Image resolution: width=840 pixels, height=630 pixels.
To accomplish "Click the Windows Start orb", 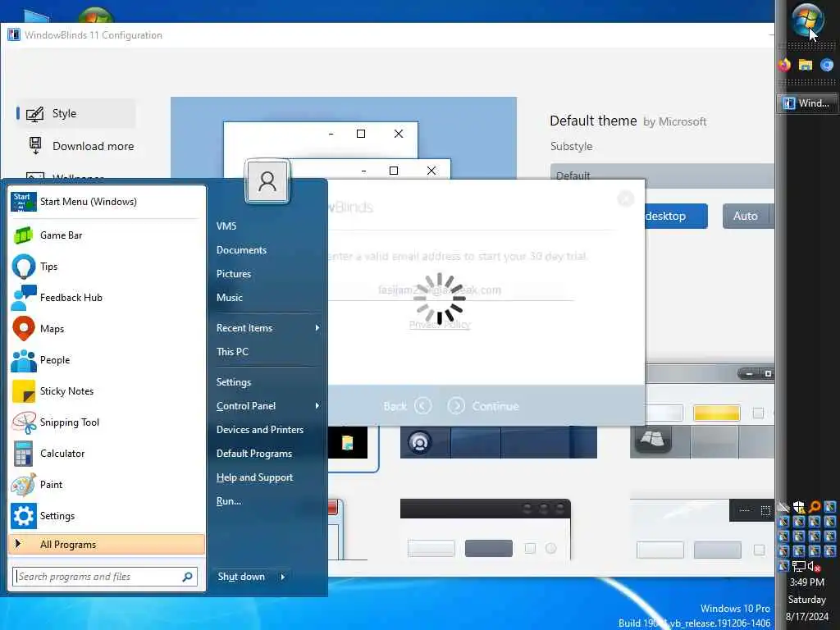I will click(x=807, y=20).
